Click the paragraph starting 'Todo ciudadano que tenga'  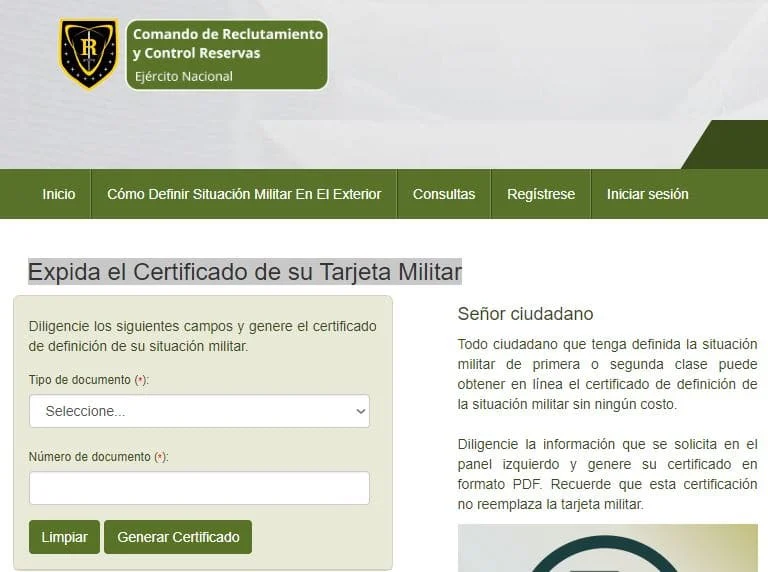coord(607,374)
